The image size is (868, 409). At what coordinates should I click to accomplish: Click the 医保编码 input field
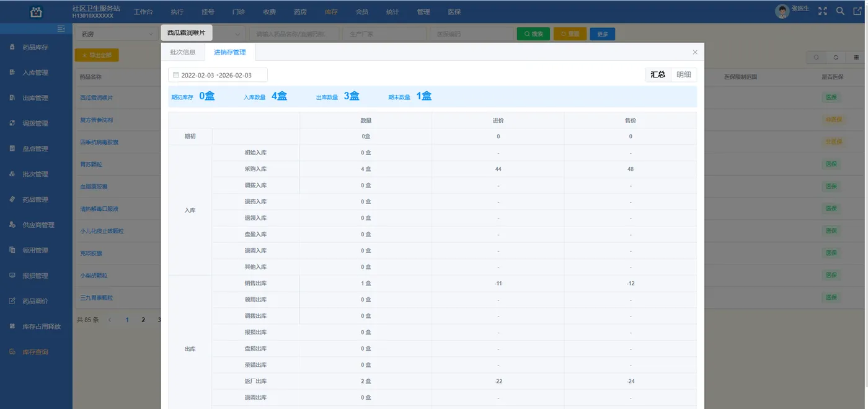[471, 34]
